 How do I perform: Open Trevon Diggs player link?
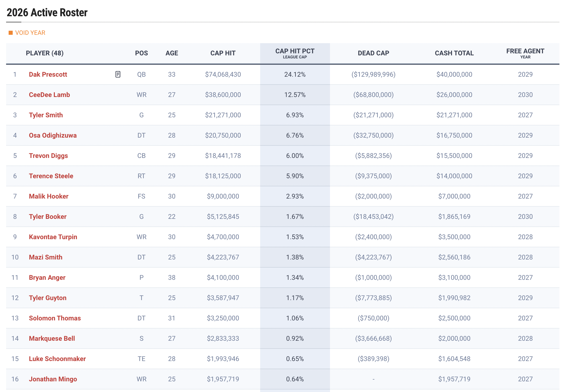coord(48,156)
